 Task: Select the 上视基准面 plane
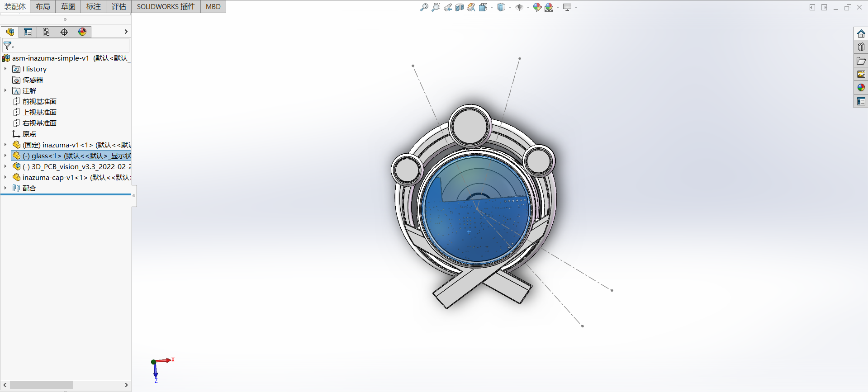coord(34,112)
